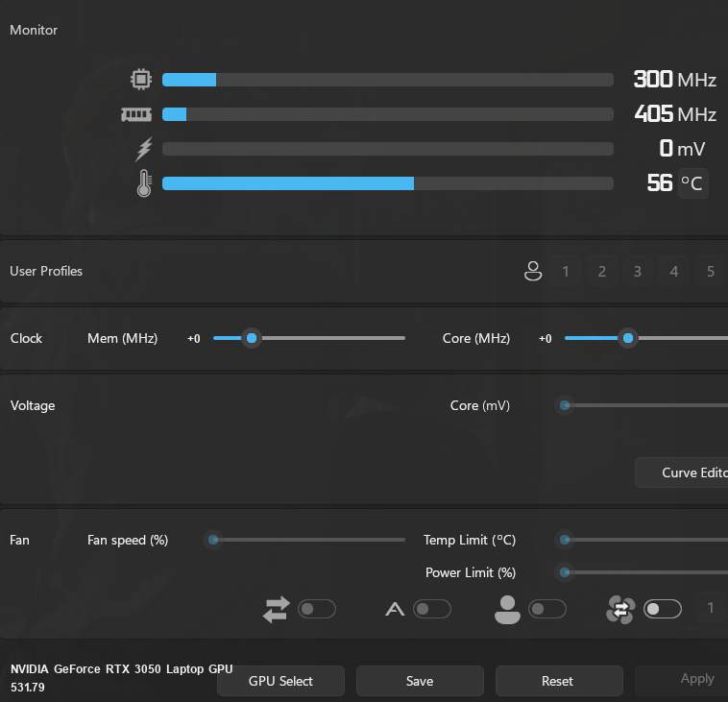Image resolution: width=728 pixels, height=702 pixels.
Task: Click the Fan section label
Action: [19, 540]
